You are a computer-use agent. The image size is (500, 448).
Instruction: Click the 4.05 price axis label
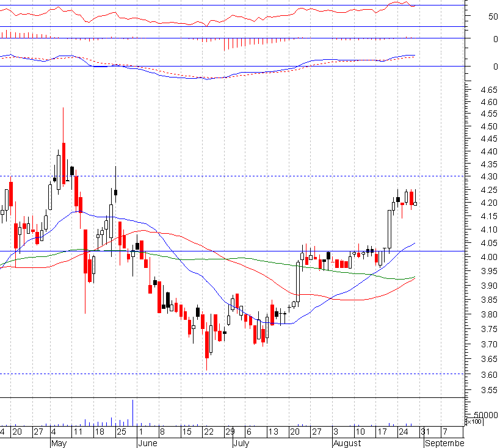pos(489,243)
